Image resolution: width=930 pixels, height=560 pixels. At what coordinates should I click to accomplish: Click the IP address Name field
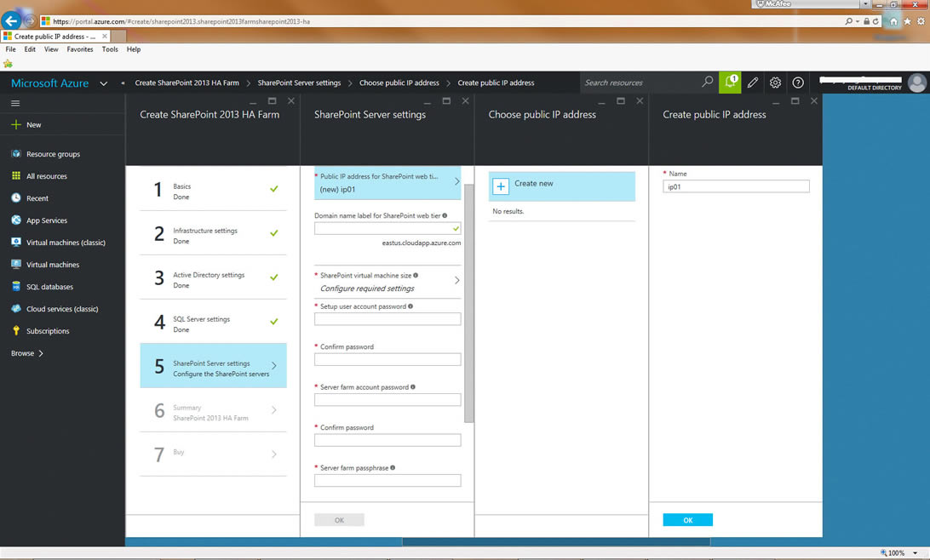tap(736, 186)
